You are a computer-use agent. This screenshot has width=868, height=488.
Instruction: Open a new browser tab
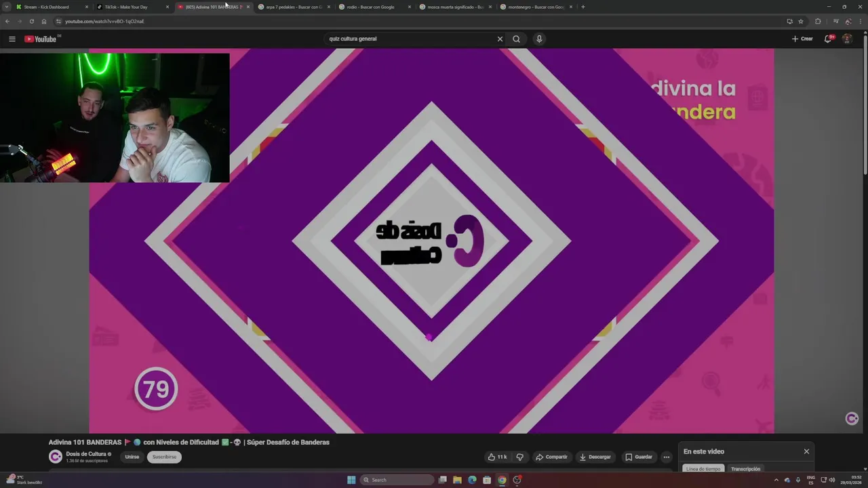pyautogui.click(x=583, y=7)
